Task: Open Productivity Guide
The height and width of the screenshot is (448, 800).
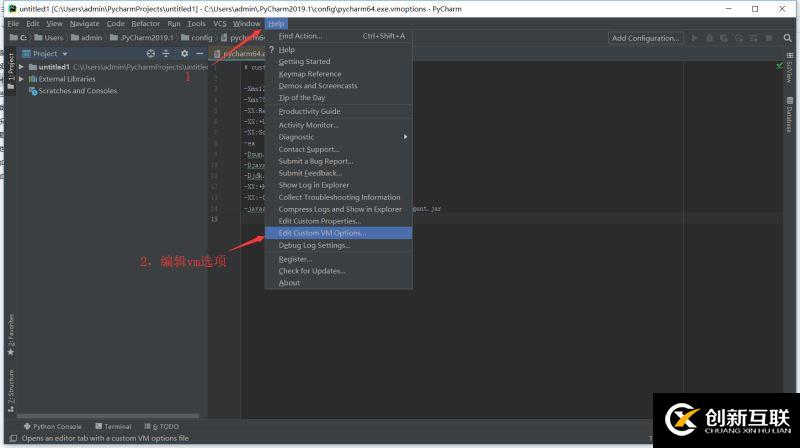Action: pos(338,111)
